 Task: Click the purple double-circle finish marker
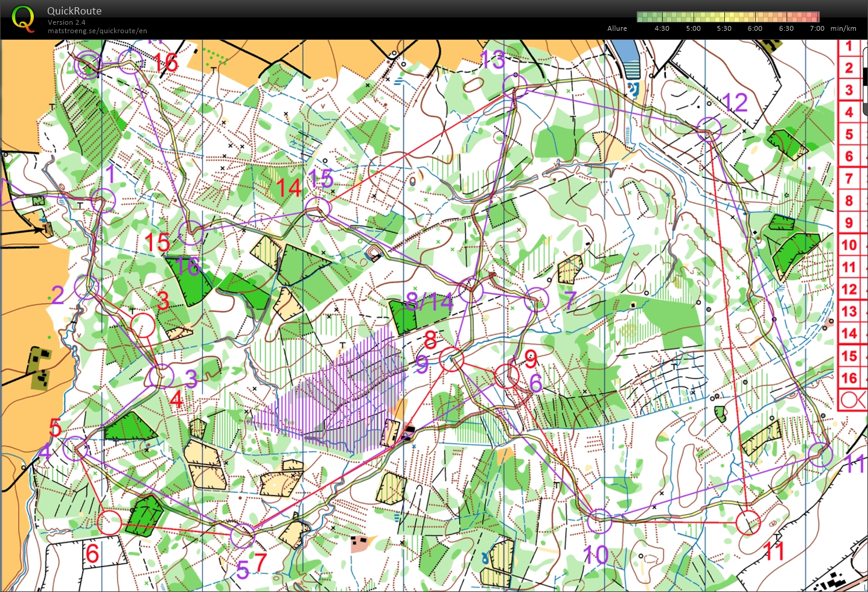89,65
